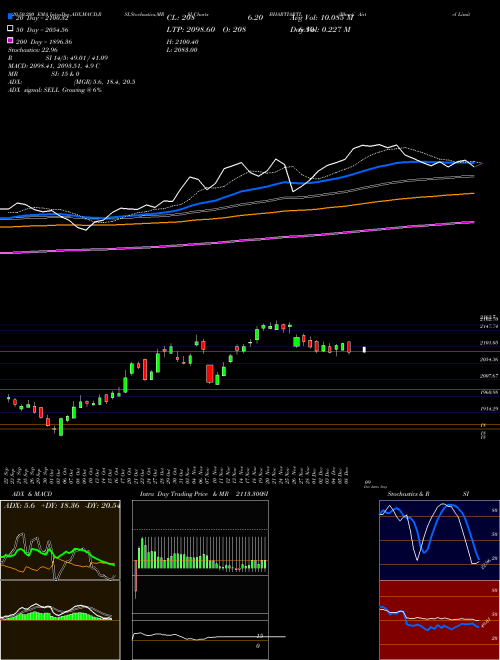Click the MACD values line in the header

(54, 66)
